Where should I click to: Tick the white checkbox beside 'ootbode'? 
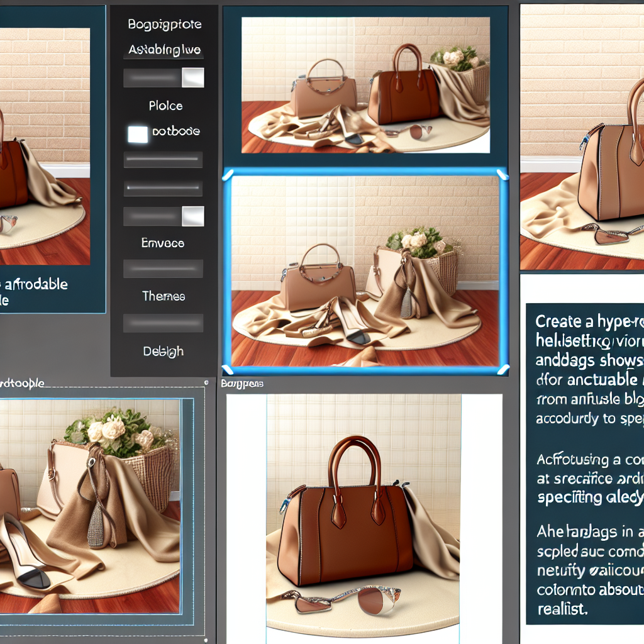coord(138,134)
